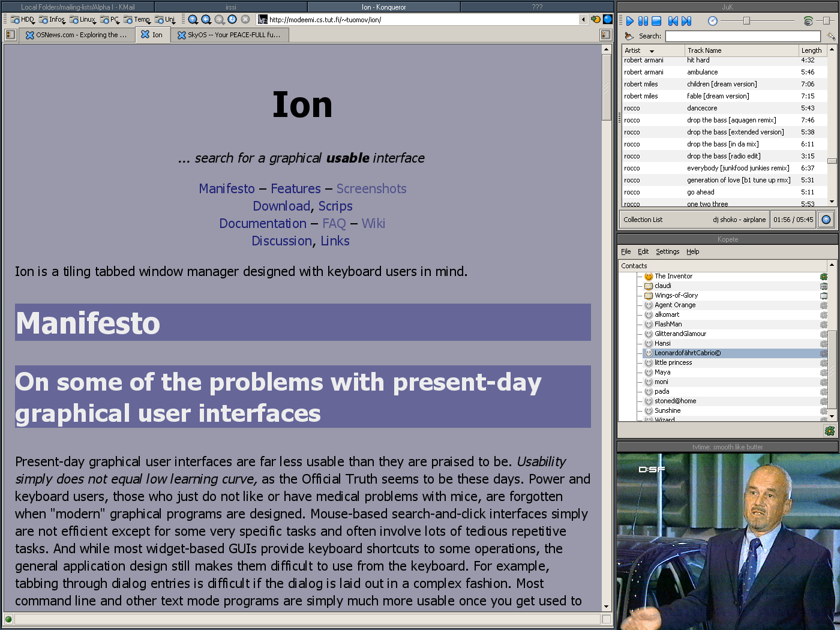The height and width of the screenshot is (630, 840).
Task: Open Kopete's Edit menu
Action: [643, 251]
